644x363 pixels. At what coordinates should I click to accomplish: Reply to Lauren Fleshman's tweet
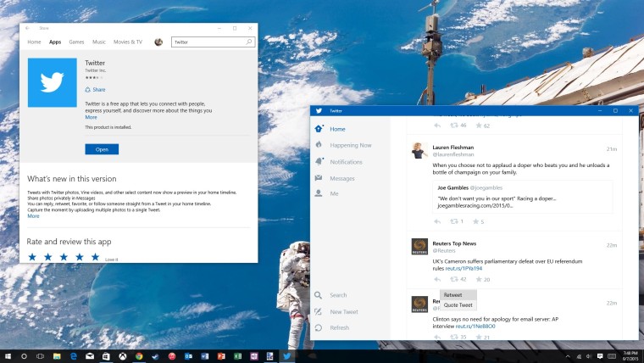[x=437, y=221]
